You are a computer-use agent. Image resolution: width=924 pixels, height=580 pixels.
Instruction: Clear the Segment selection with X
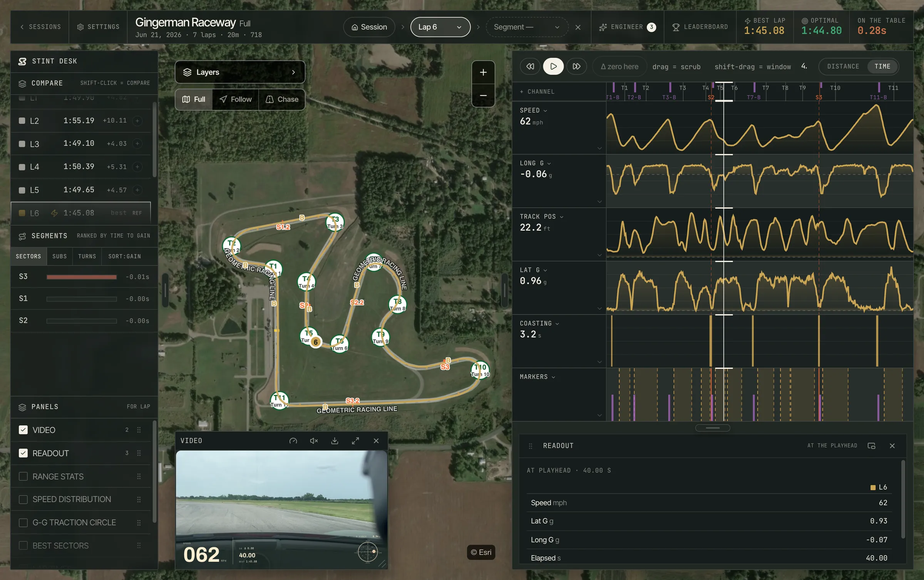(x=578, y=27)
